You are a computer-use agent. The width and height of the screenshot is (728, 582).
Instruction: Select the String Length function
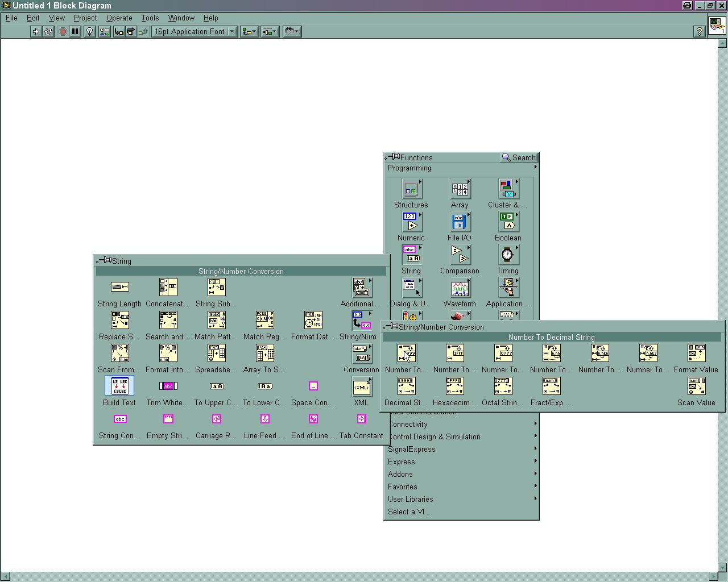pos(119,288)
